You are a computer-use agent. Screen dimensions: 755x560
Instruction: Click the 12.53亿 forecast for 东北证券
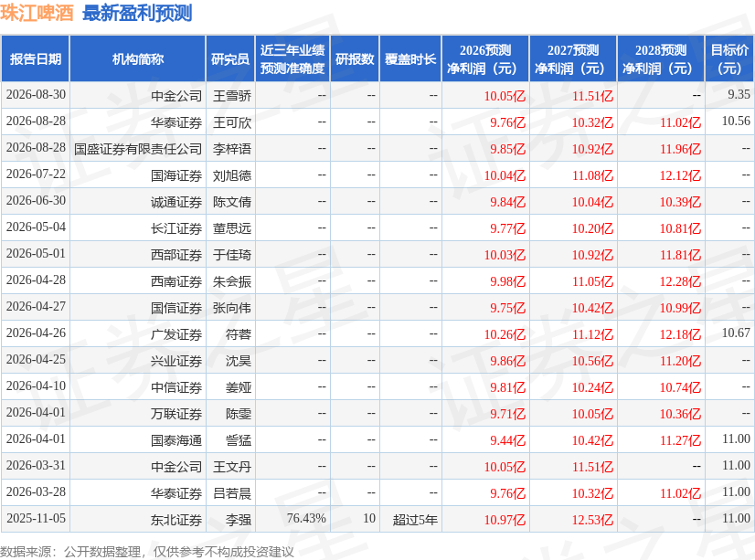point(592,520)
